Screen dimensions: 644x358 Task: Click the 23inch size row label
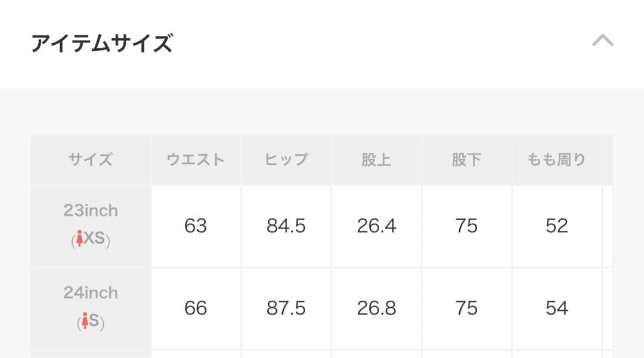click(x=91, y=211)
